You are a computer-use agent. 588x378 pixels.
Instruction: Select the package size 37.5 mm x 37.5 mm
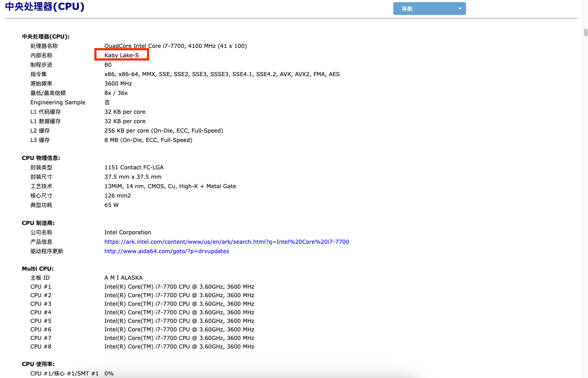click(x=133, y=177)
